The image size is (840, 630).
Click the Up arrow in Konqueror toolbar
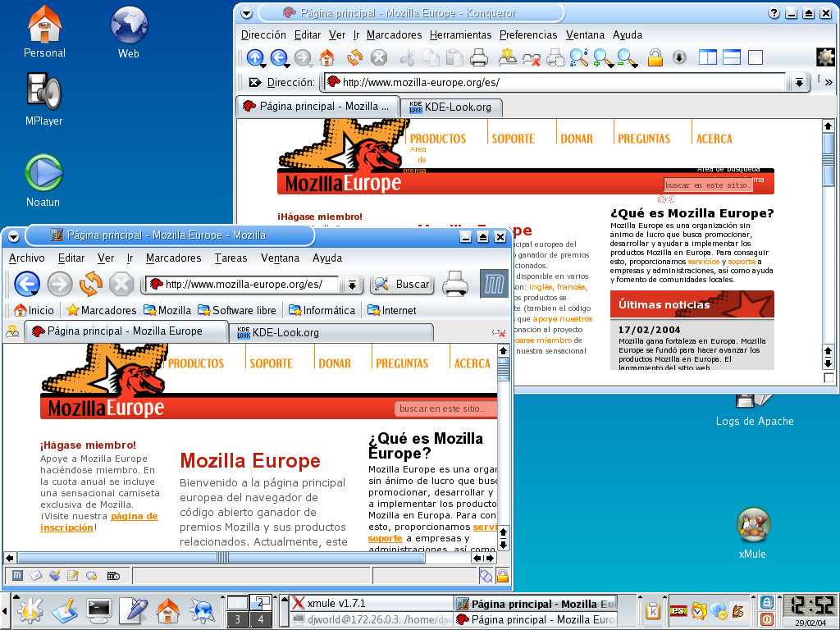(x=255, y=57)
